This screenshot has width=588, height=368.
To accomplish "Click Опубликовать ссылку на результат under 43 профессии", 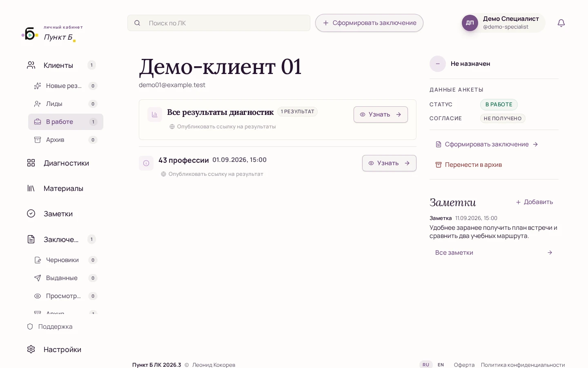I will 212,174.
